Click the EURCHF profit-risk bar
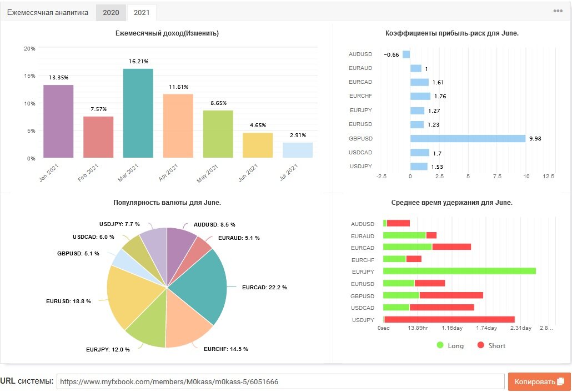Screen dimensions: 572x392 [x=420, y=96]
